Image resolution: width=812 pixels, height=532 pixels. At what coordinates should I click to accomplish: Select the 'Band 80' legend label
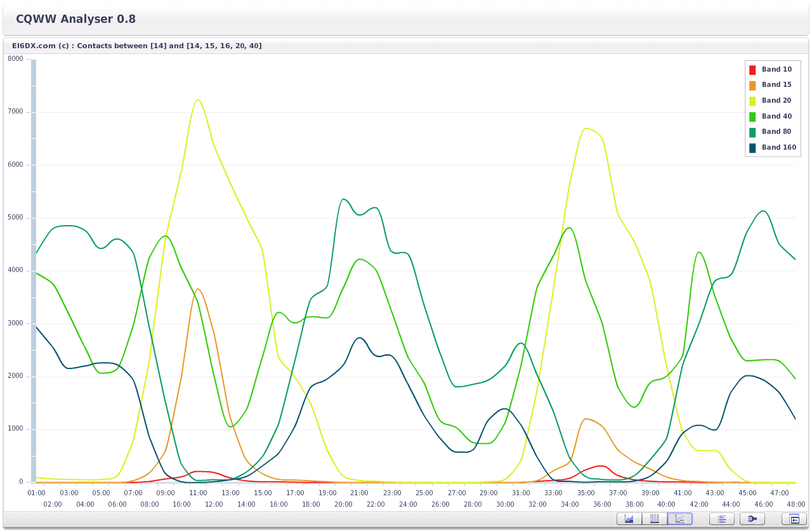click(776, 132)
